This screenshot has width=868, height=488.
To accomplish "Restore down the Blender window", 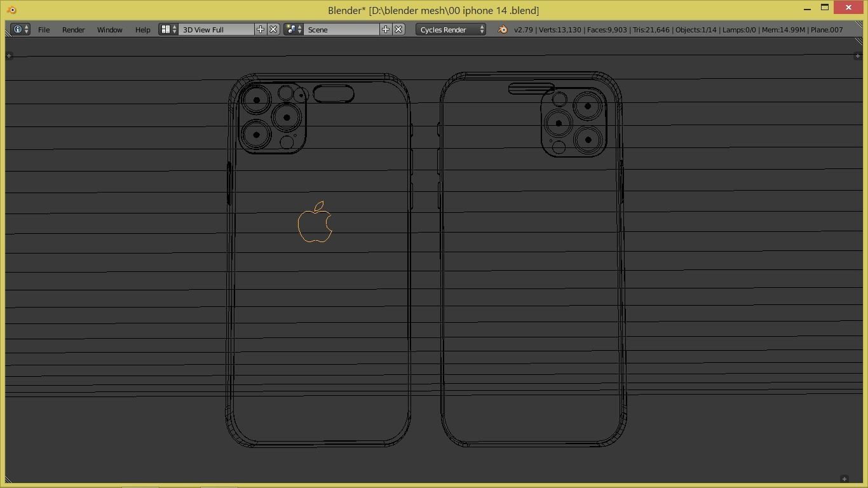I will [825, 8].
